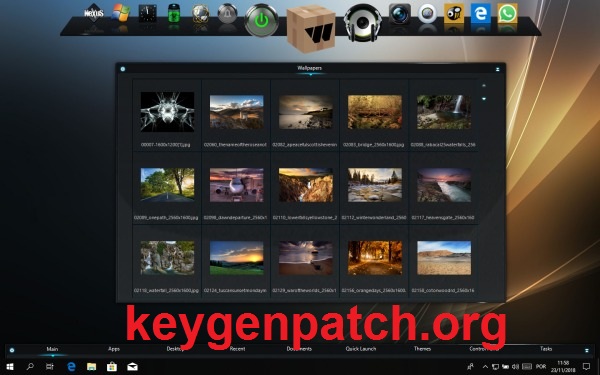
Task: Select the black-and-white fractal wallpaper thumbnail
Action: (167, 112)
